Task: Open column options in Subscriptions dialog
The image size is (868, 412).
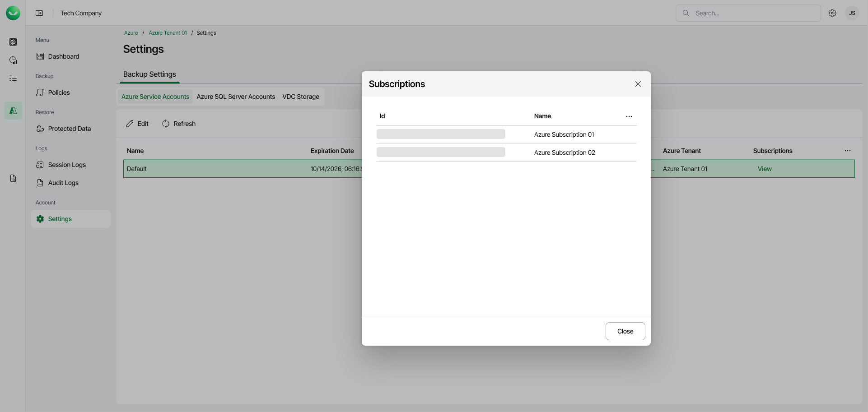Action: point(629,116)
